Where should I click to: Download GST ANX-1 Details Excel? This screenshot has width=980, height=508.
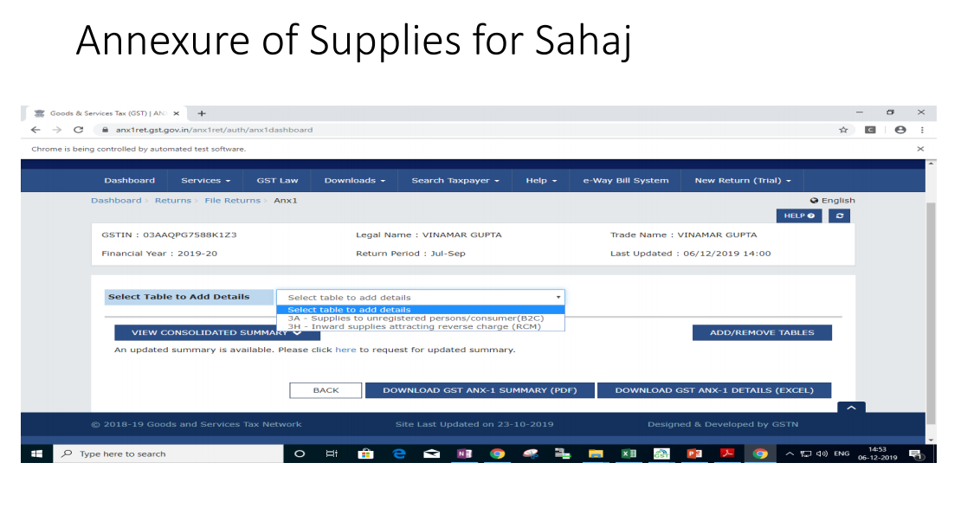coord(714,390)
